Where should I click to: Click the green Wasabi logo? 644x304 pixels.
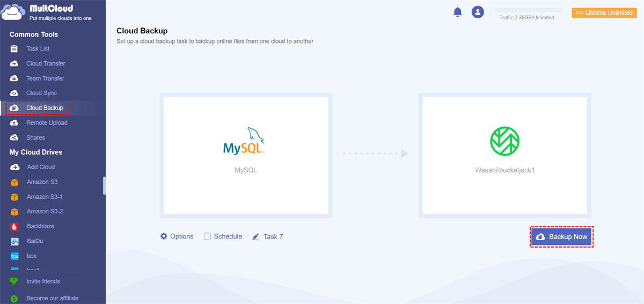tap(504, 141)
